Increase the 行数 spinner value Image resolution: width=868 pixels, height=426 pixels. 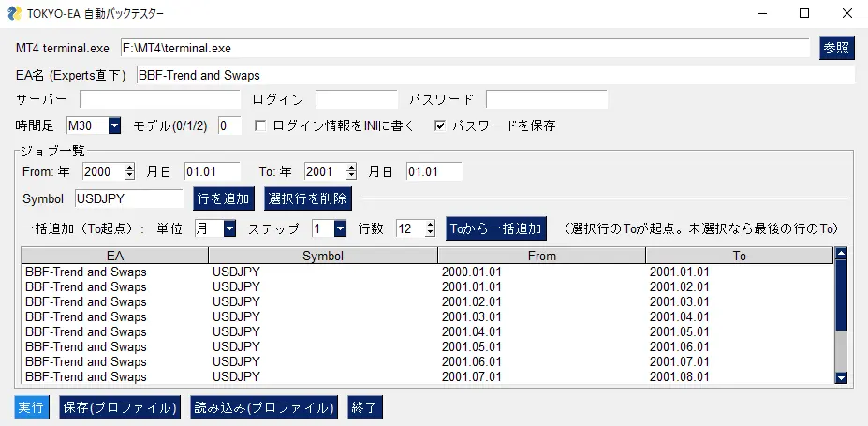point(430,225)
